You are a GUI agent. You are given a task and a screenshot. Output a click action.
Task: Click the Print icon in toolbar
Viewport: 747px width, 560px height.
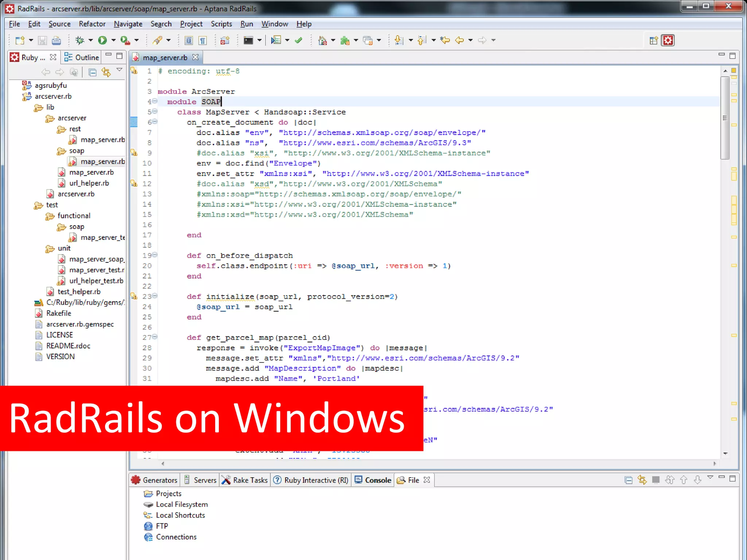click(56, 40)
